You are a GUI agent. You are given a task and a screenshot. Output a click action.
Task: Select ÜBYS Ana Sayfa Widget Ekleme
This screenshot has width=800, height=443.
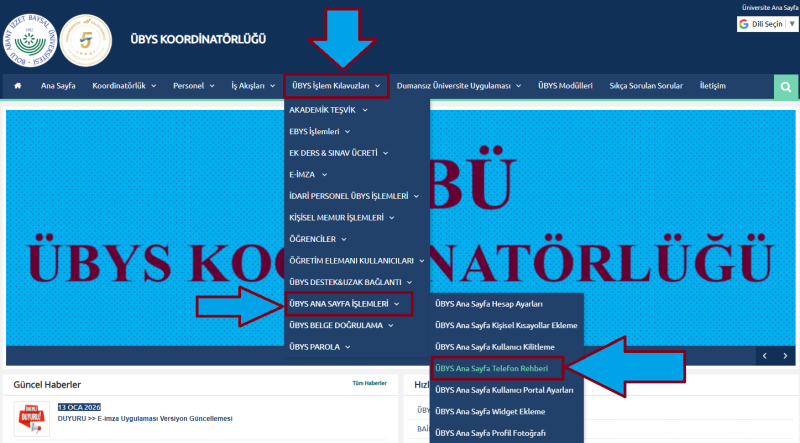[x=489, y=411]
